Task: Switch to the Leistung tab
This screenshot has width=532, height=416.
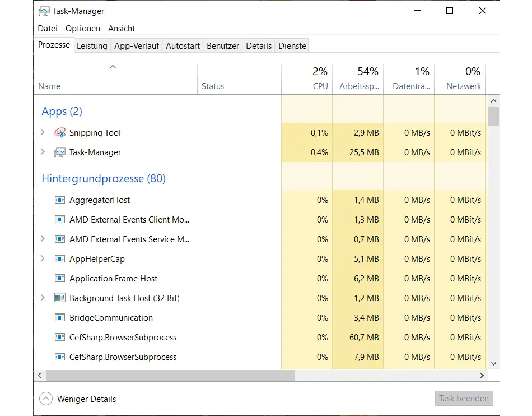Action: coord(92,46)
